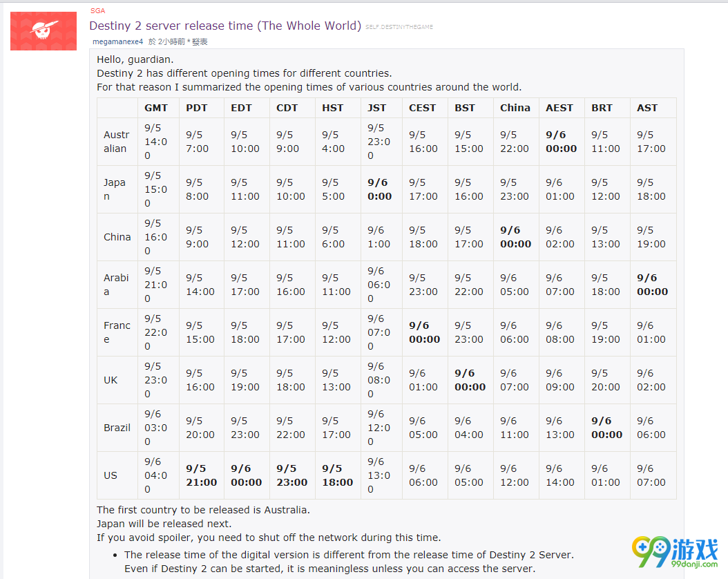Select the PDT column header

tap(197, 108)
